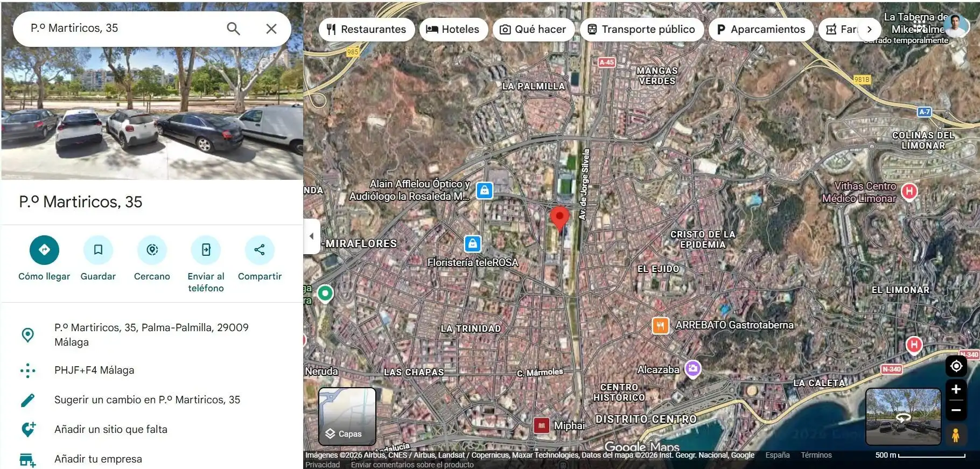Filter the map by Hoteles
Image resolution: width=980 pixels, height=469 pixels.
point(453,29)
